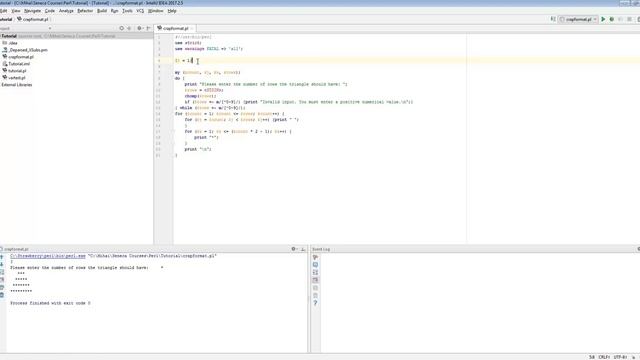
Task: Click the collapse all icon in Project panel
Action: (129, 28)
